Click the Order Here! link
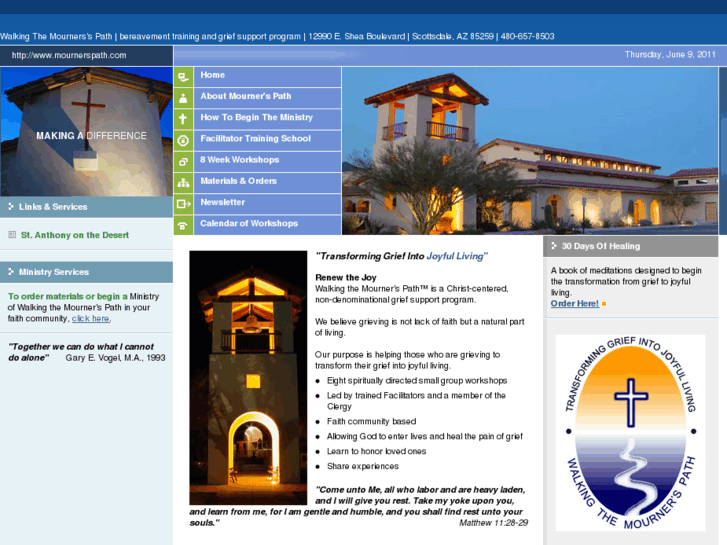 pos(574,304)
